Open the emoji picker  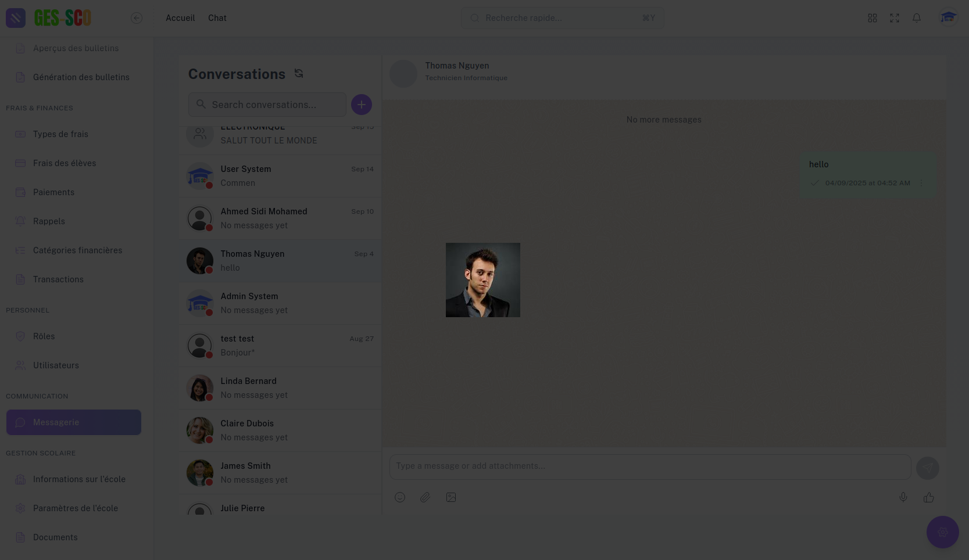click(400, 497)
